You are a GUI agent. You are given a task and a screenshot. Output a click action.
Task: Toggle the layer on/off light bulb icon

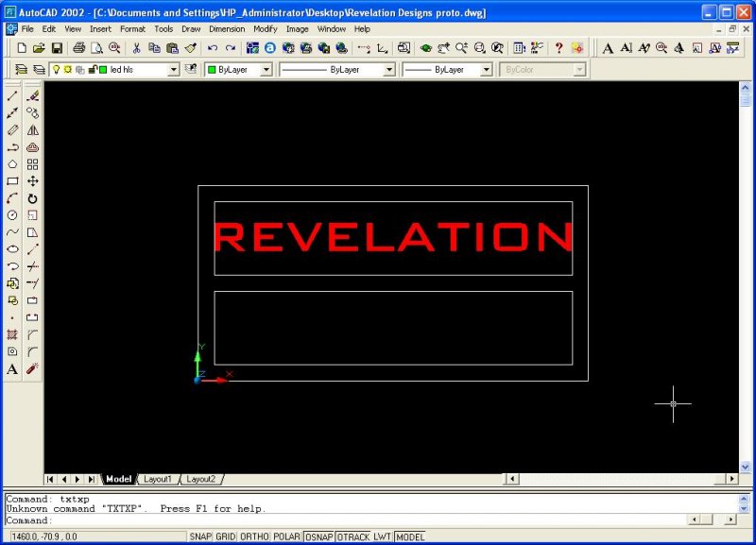[55, 70]
